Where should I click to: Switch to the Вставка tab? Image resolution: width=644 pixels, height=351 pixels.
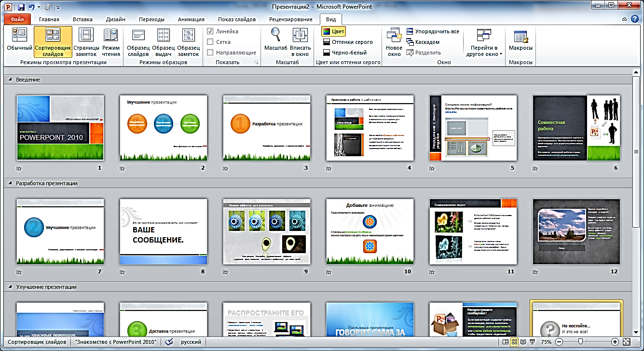point(82,19)
